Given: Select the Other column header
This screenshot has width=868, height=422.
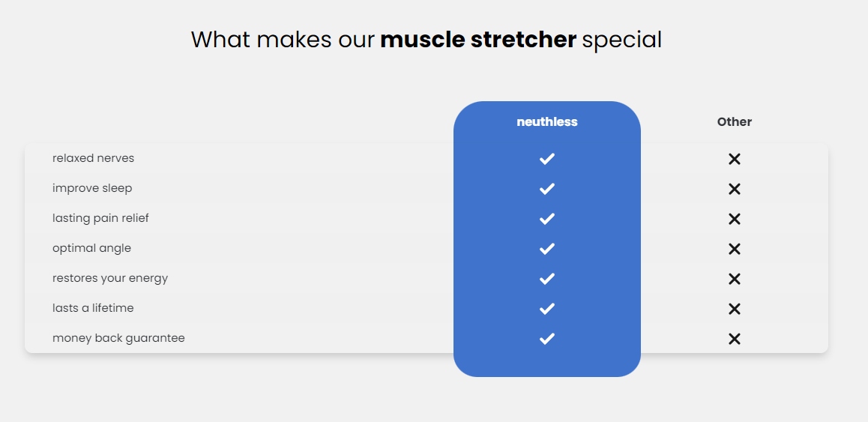Looking at the screenshot, I should point(735,122).
